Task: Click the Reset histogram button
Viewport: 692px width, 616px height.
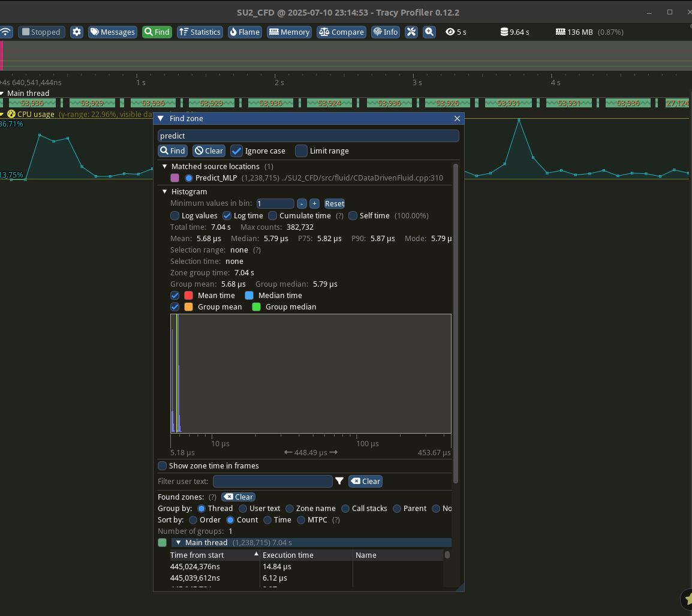Action: [335, 203]
